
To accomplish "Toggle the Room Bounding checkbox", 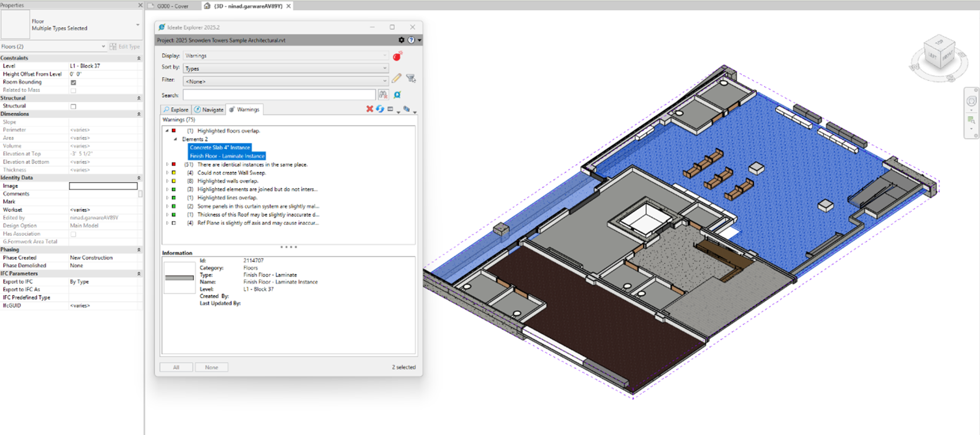I will click(73, 82).
